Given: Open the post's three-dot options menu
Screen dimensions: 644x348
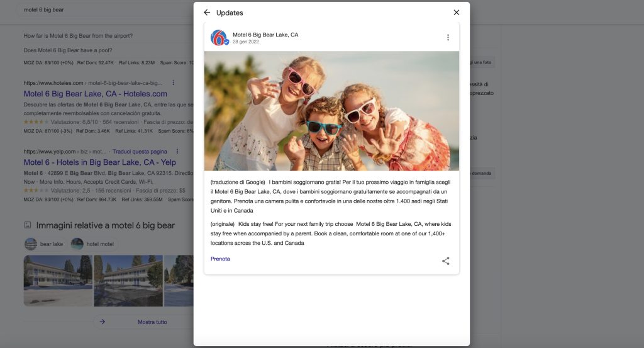Looking at the screenshot, I should (448, 38).
